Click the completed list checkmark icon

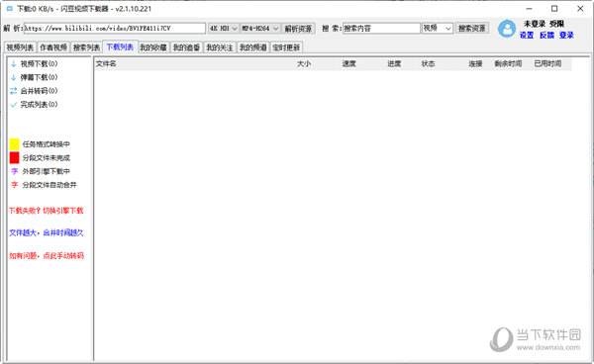click(x=14, y=105)
